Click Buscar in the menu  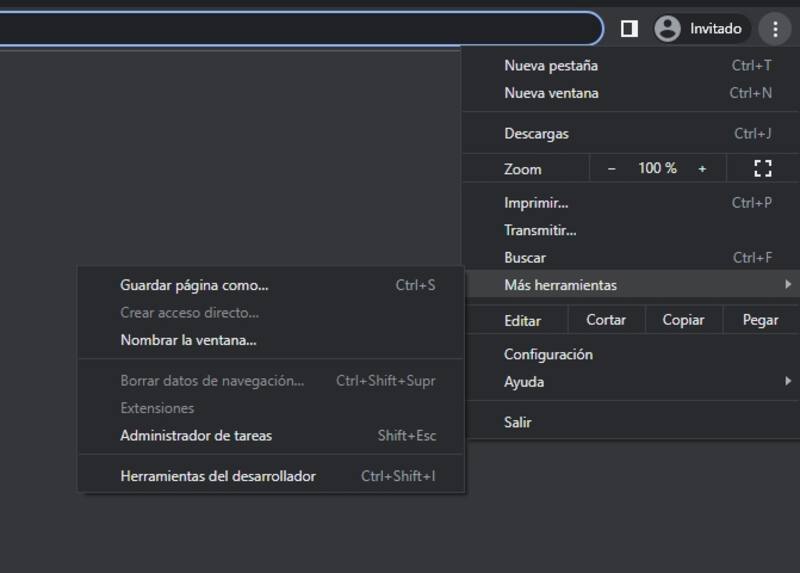pyautogui.click(x=525, y=258)
